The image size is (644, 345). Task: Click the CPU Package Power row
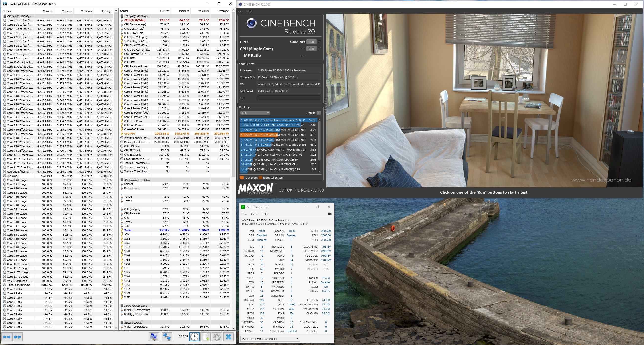(175, 66)
